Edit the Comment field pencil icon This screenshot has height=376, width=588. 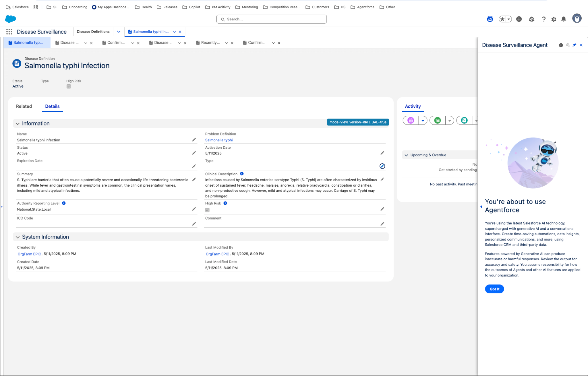click(382, 224)
